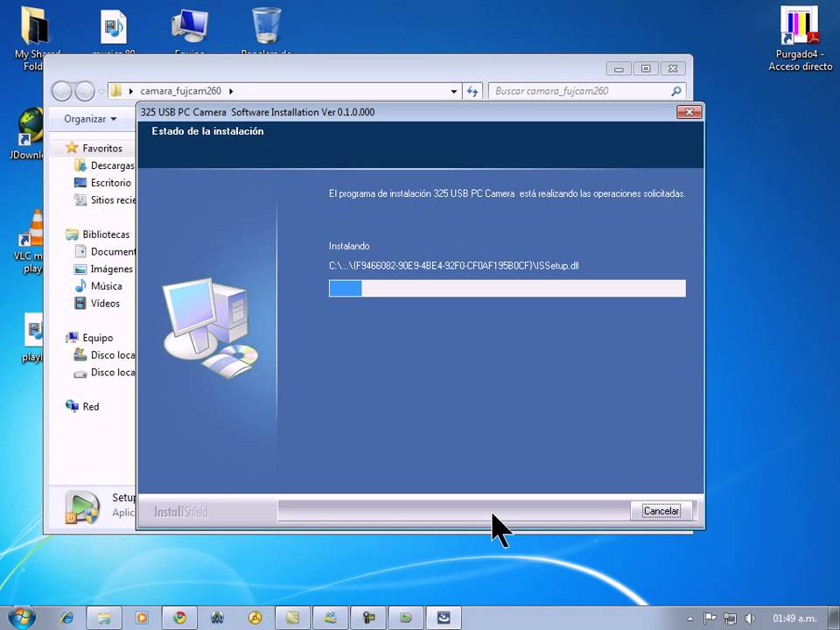The width and height of the screenshot is (840, 630).
Task: Select Escritorio in Explorer sidebar
Action: [111, 183]
